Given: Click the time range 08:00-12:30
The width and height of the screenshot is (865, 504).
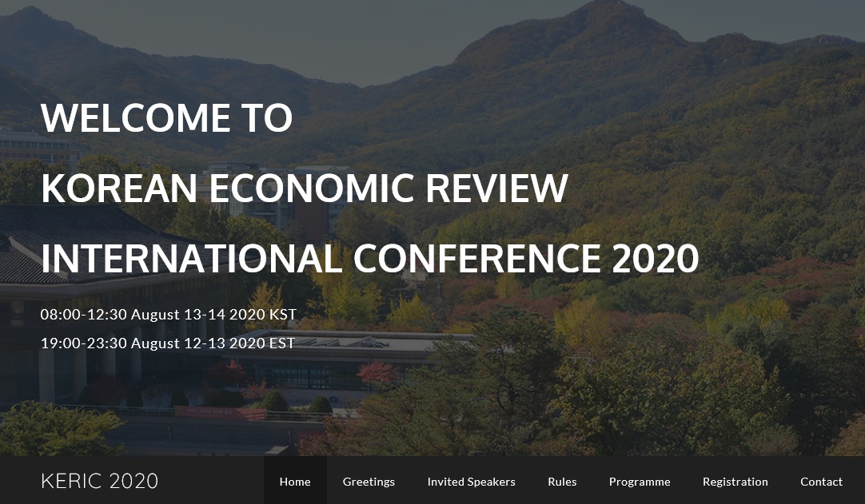Looking at the screenshot, I should 84,315.
